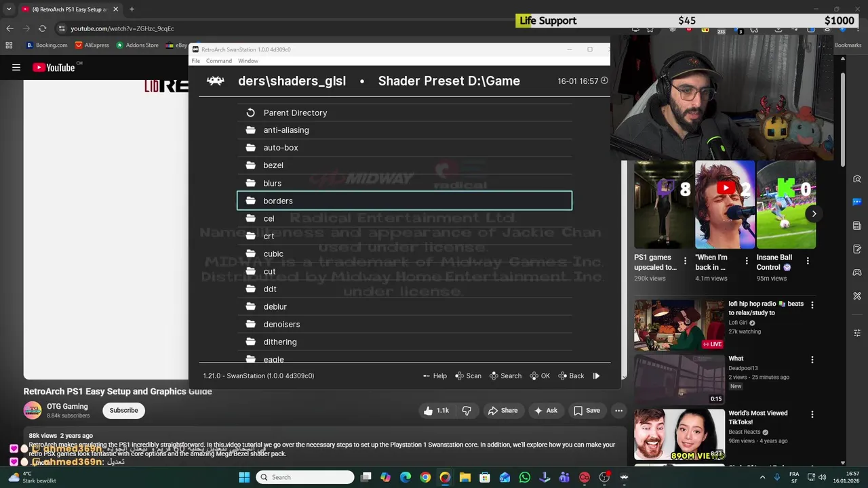The height and width of the screenshot is (488, 868).
Task: Click the Share button
Action: pyautogui.click(x=502, y=410)
